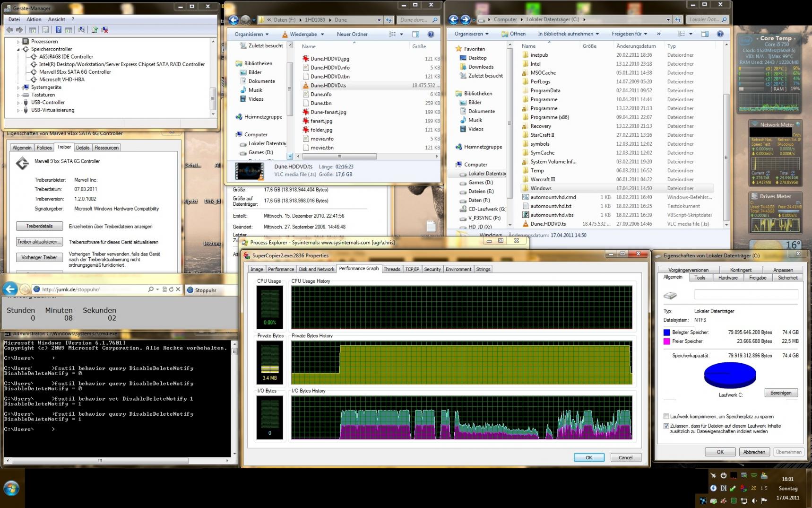Open Help in the Dune explorer toolbar

[x=431, y=34]
